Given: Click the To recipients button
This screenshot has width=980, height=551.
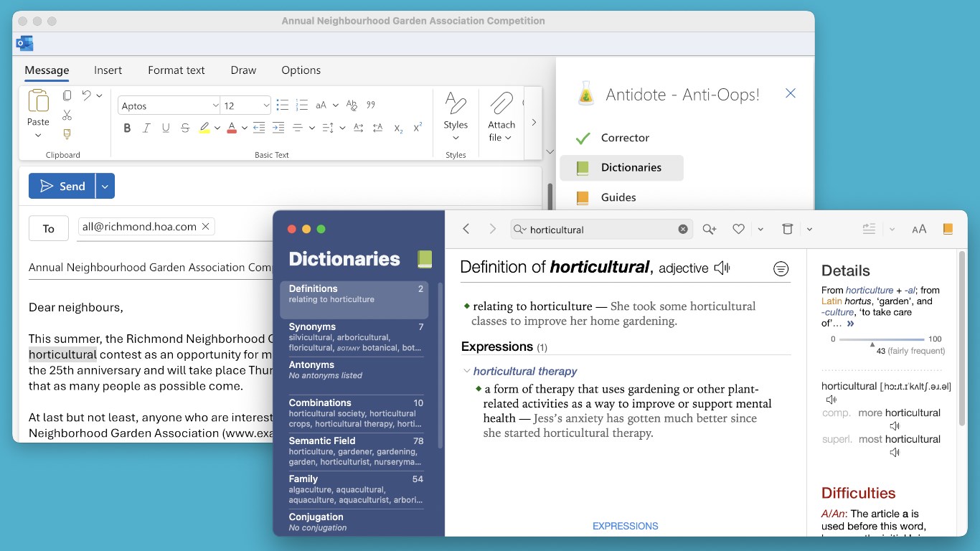Looking at the screenshot, I should tap(48, 229).
